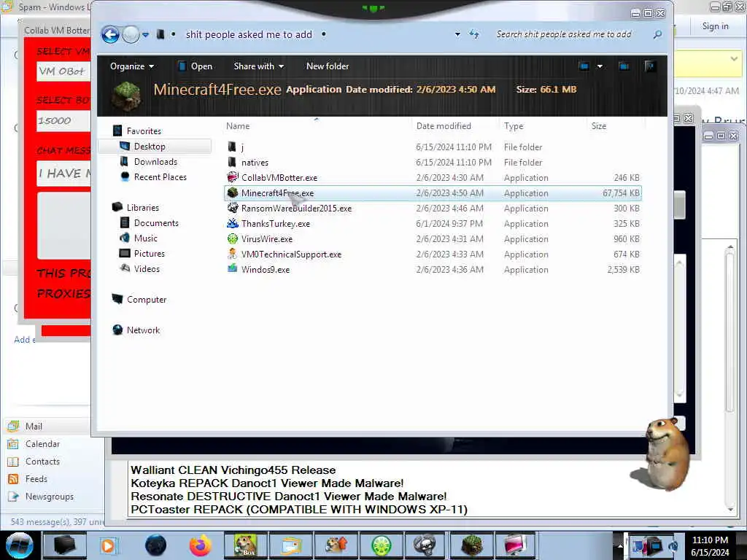Click the message pane vertical scrollbar
Image resolution: width=747 pixels, height=560 pixels.
click(x=729, y=378)
